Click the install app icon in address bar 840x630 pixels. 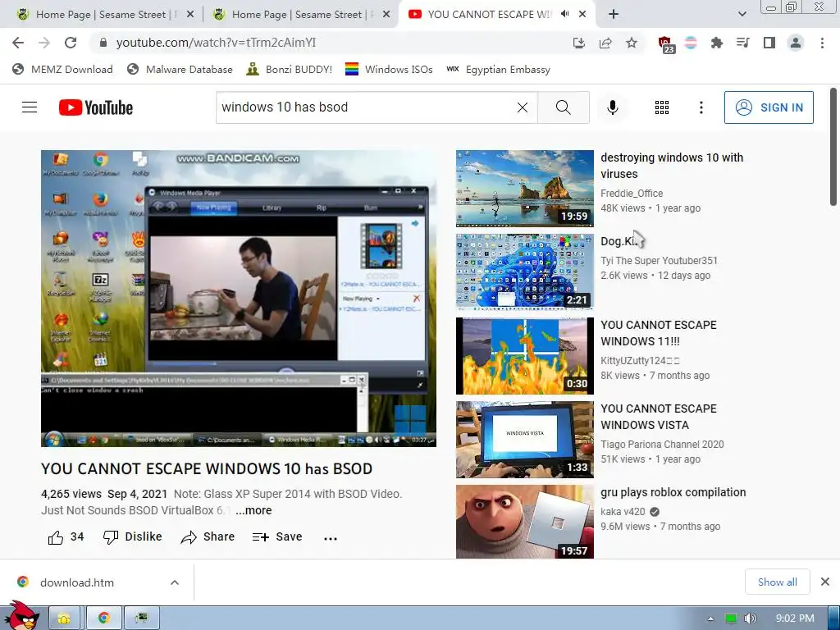578,43
